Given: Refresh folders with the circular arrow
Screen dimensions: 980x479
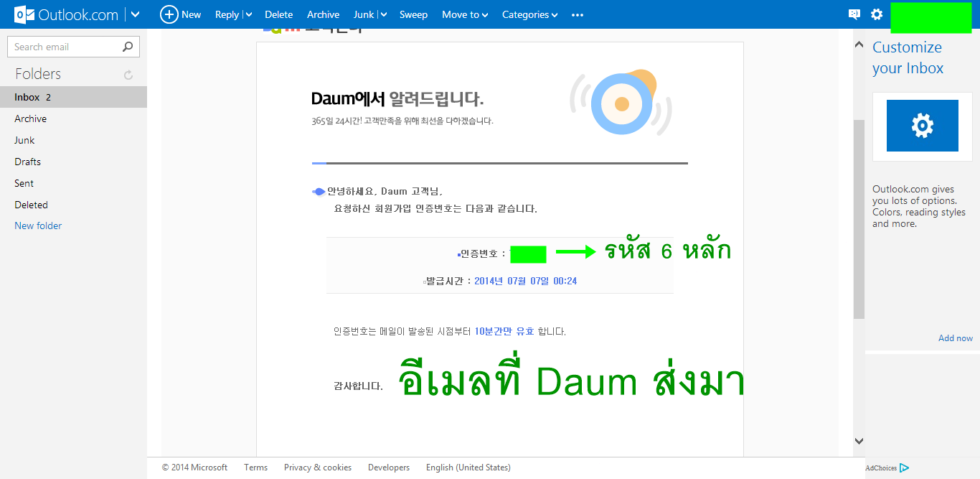Looking at the screenshot, I should [x=128, y=75].
